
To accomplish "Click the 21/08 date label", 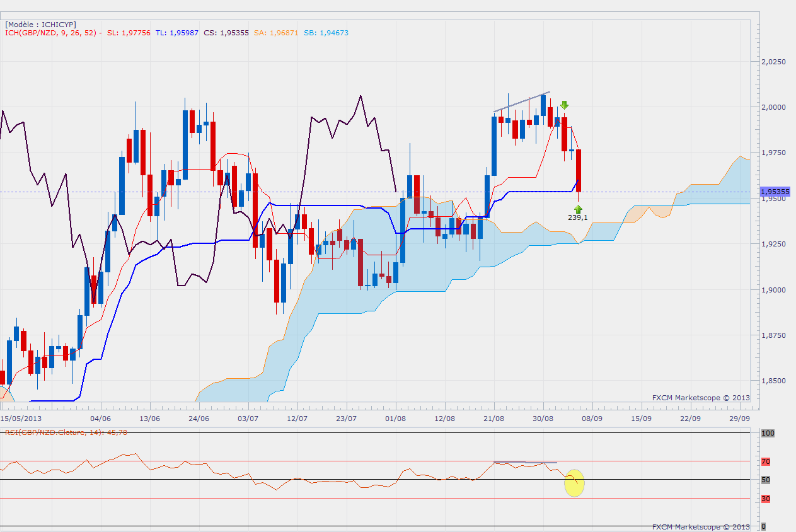I will coord(493,418).
